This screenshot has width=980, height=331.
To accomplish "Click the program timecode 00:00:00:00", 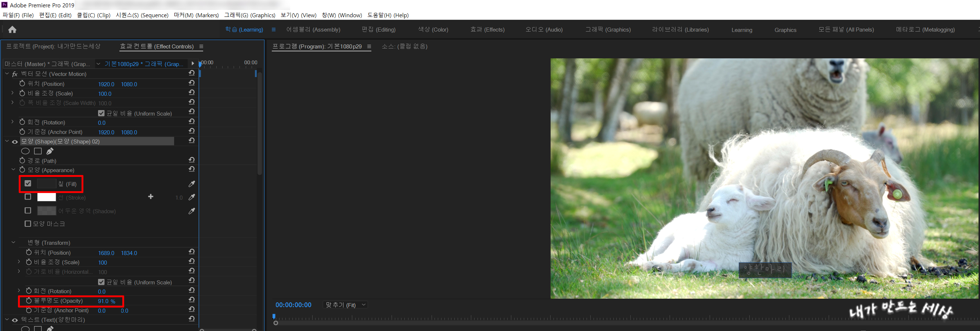I will (293, 305).
